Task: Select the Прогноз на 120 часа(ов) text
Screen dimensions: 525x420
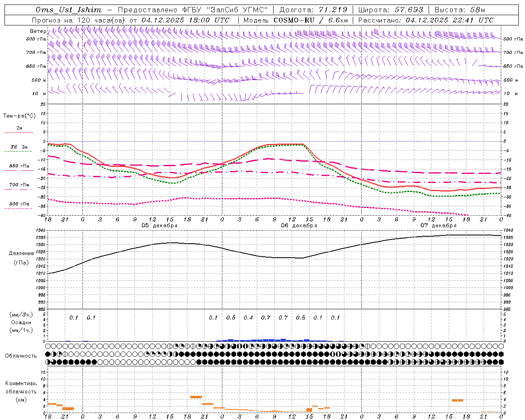Action: (x=79, y=20)
